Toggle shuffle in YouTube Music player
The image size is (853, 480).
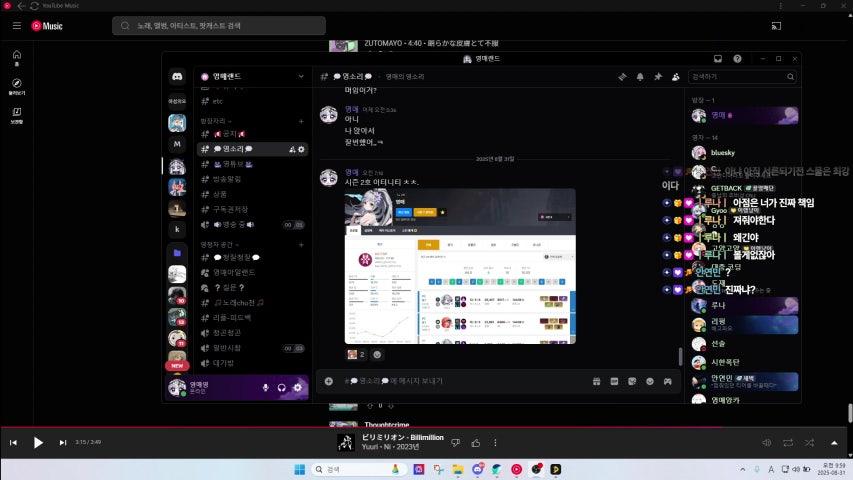[x=809, y=442]
